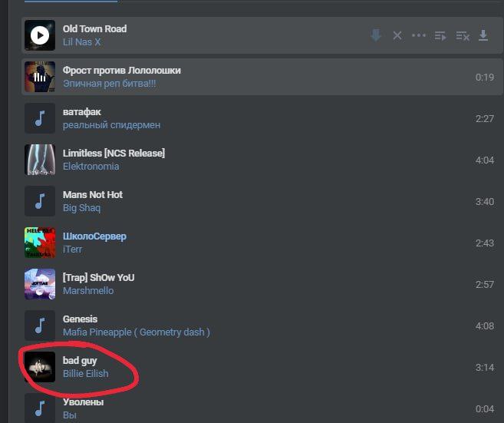Click the 4:08 duration
Image resolution: width=504 pixels, height=423 pixels.
[484, 326]
